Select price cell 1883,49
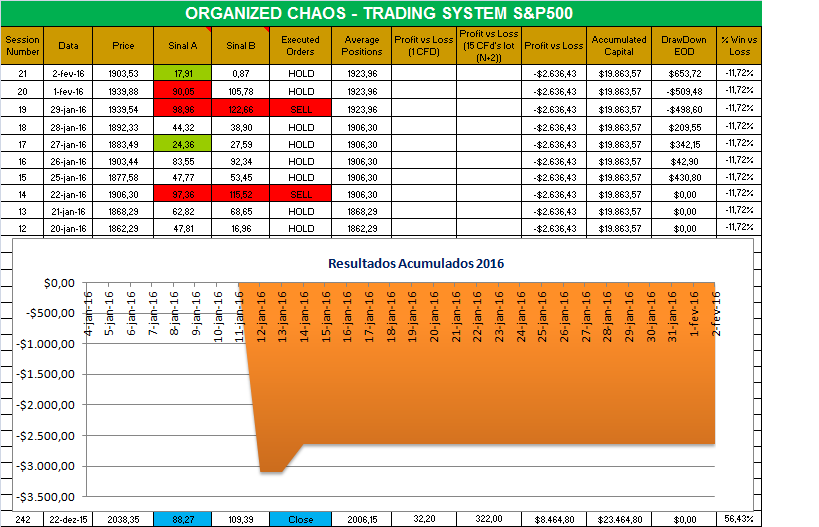The height and width of the screenshot is (527, 819). pos(123,144)
